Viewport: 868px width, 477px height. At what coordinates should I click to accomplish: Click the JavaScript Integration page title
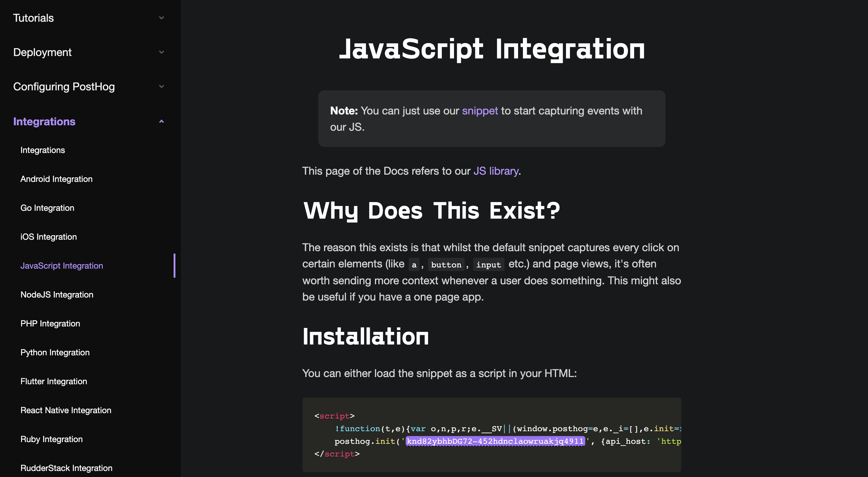point(492,49)
